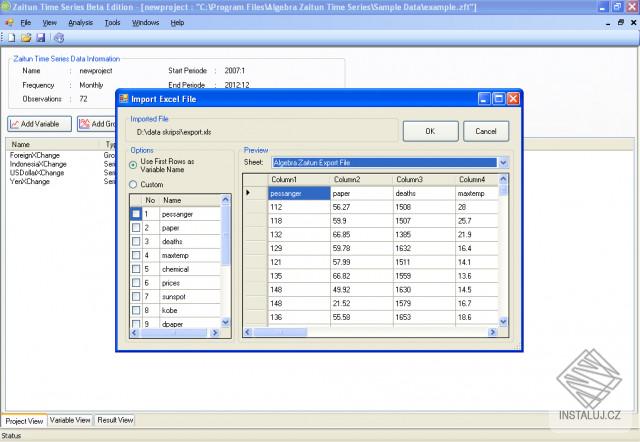The width and height of the screenshot is (640, 442).
Task: Click the Column2 header in preview
Action: click(362, 180)
